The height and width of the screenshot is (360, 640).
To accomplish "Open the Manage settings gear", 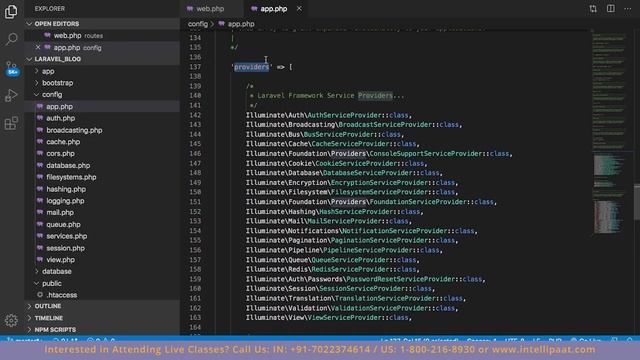I will pyautogui.click(x=11, y=320).
